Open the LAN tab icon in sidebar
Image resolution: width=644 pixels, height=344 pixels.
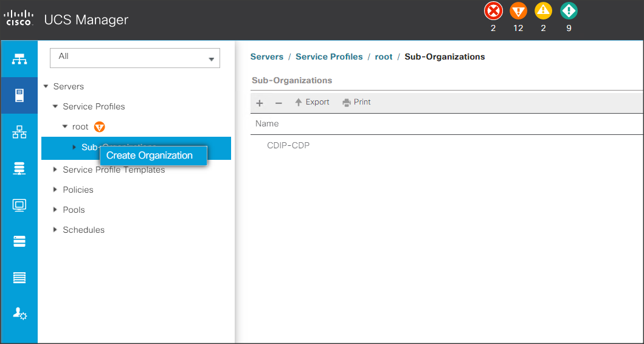pos(19,132)
